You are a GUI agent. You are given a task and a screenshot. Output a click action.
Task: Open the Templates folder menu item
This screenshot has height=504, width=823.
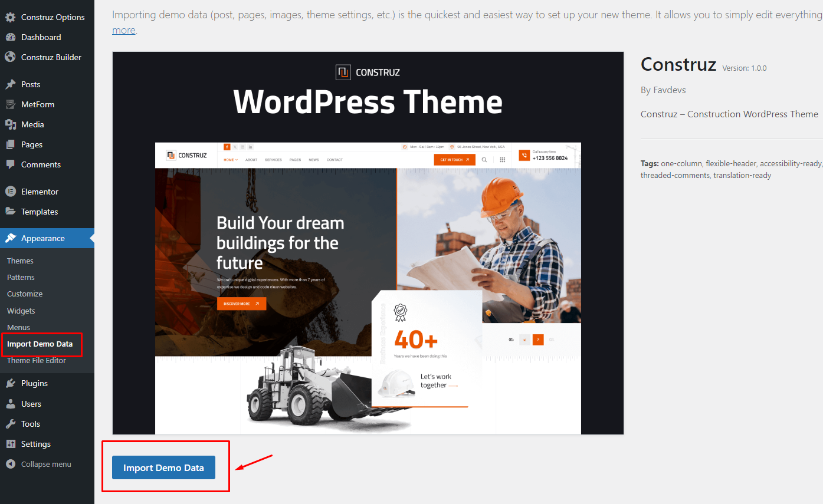click(40, 212)
